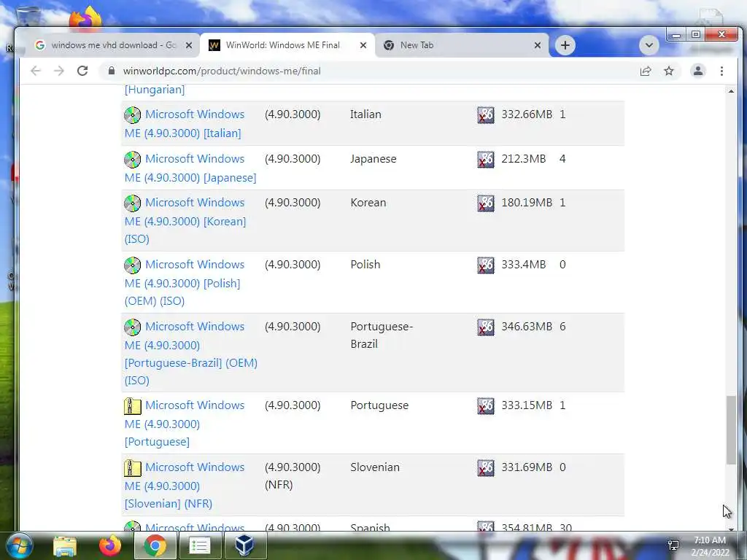Screen dimensions: 747x560
Task: Click the CD icon beside the Korean download
Action: click(133, 203)
